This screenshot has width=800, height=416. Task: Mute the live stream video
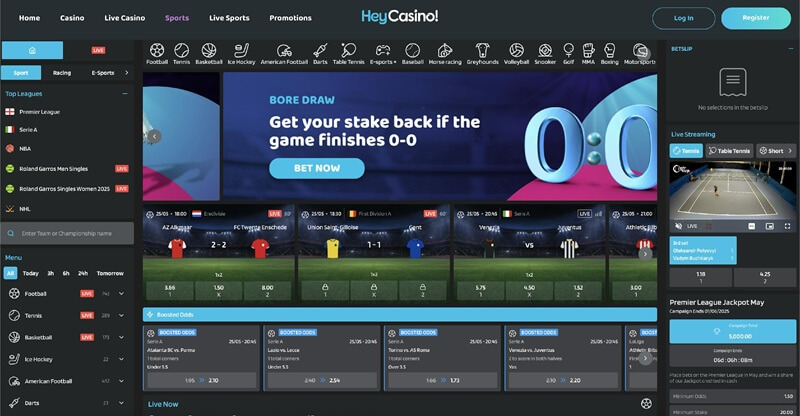click(x=679, y=226)
